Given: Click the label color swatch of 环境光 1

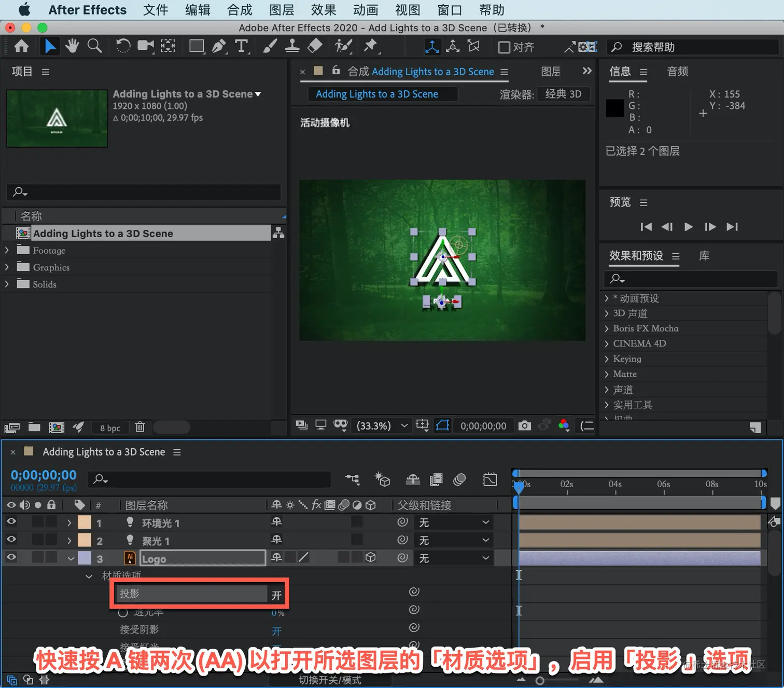Looking at the screenshot, I should [x=85, y=522].
